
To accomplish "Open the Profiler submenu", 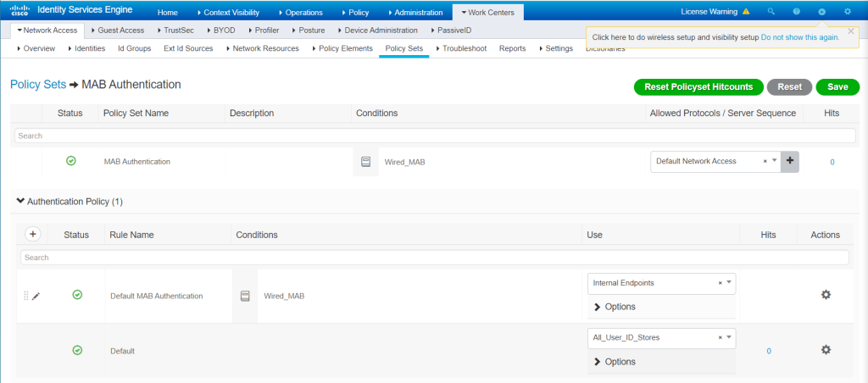I will (263, 31).
